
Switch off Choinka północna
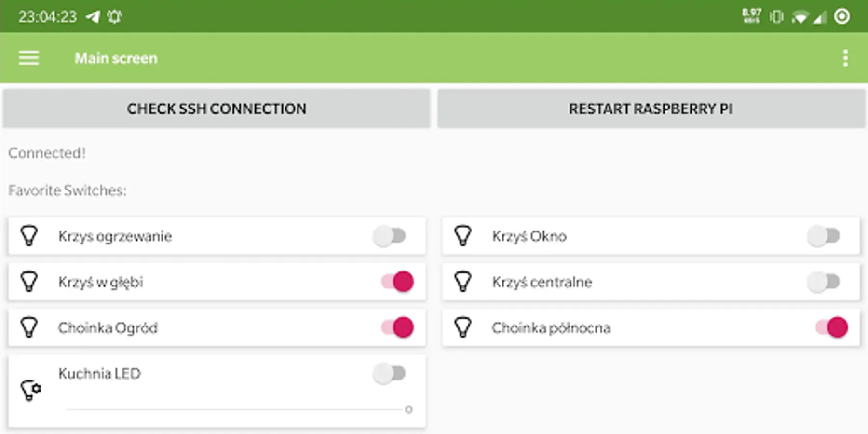(x=831, y=327)
